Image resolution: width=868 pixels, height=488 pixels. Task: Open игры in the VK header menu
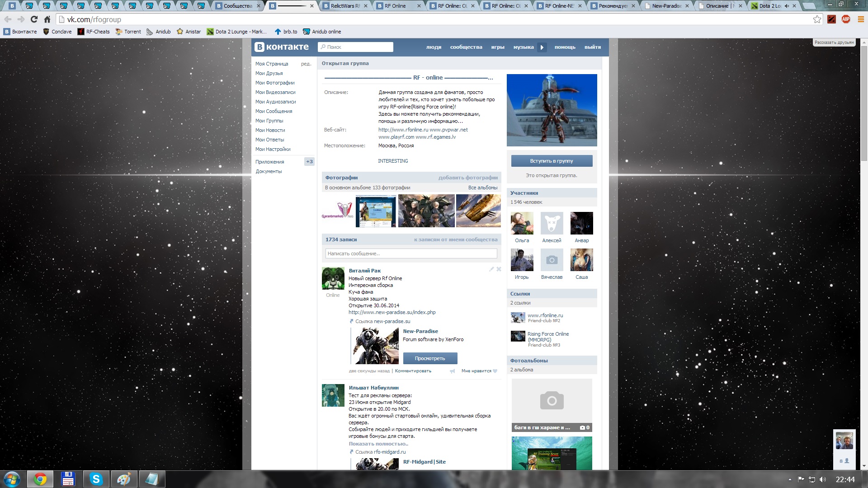click(498, 47)
